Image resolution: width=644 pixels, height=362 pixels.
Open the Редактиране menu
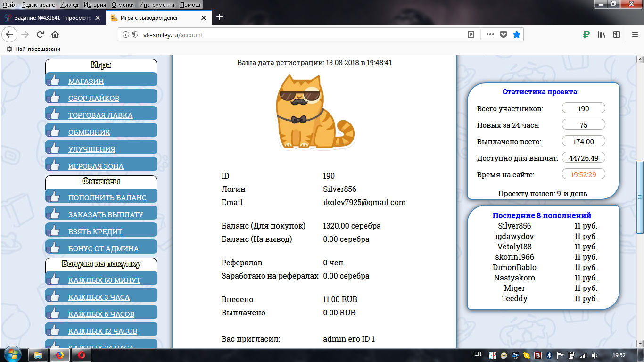39,5
